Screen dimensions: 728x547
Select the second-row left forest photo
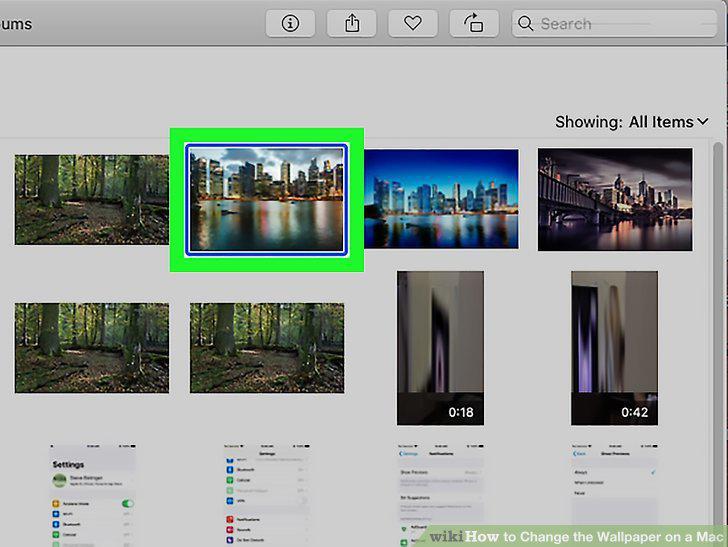(92, 348)
